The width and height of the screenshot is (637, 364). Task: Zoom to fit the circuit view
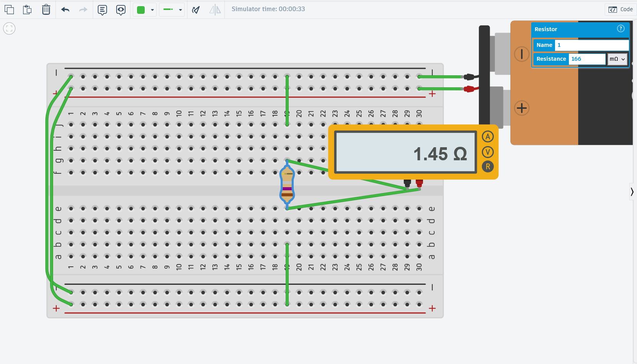point(9,28)
